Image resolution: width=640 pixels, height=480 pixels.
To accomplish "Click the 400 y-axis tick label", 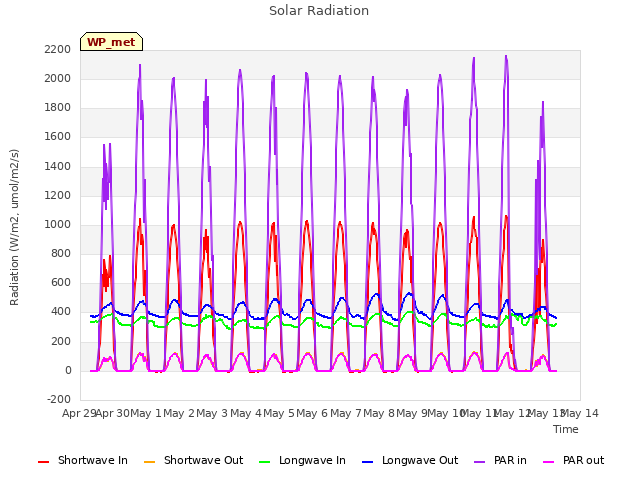I will coord(61,312).
